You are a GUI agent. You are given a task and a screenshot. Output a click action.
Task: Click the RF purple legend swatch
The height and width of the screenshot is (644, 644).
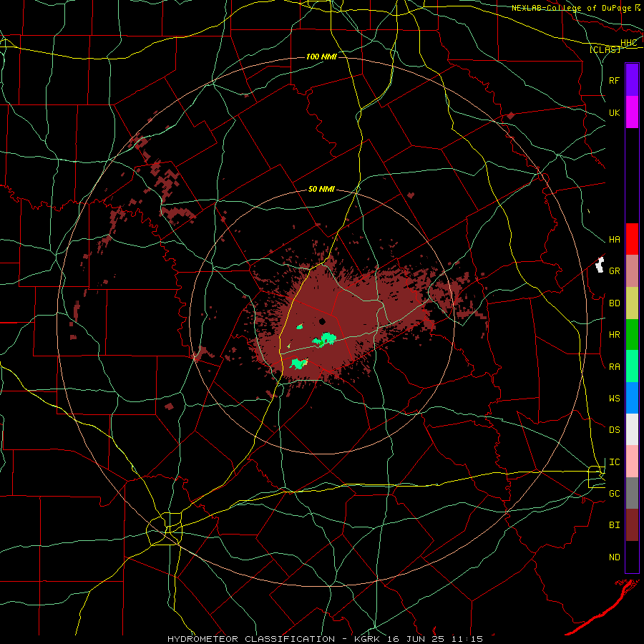pyautogui.click(x=632, y=80)
